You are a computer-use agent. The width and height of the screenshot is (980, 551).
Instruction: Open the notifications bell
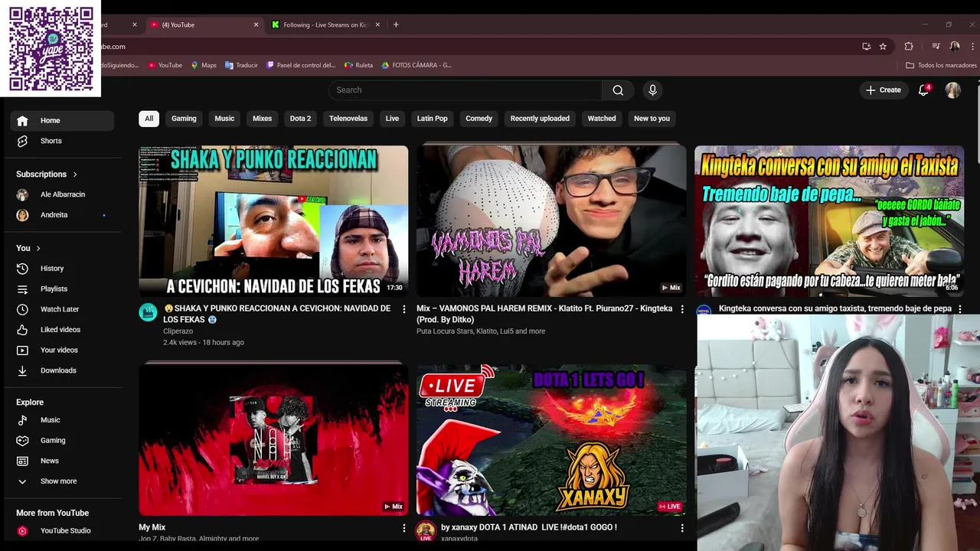923,90
